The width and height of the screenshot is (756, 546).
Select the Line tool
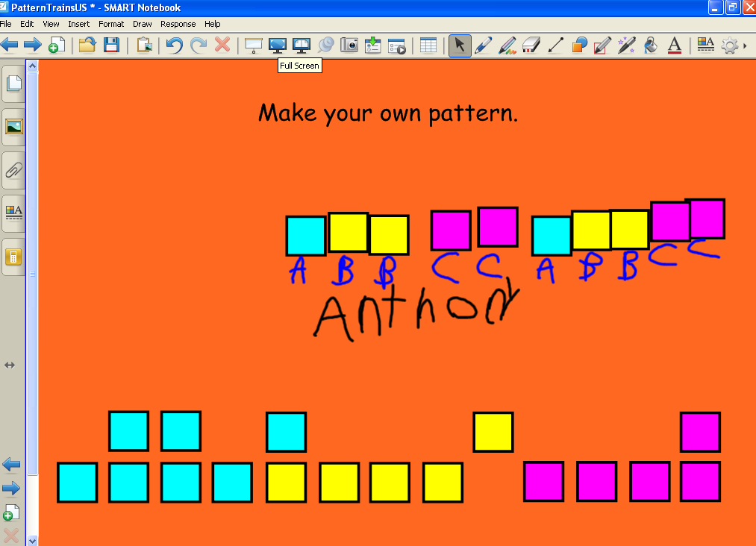pos(555,45)
